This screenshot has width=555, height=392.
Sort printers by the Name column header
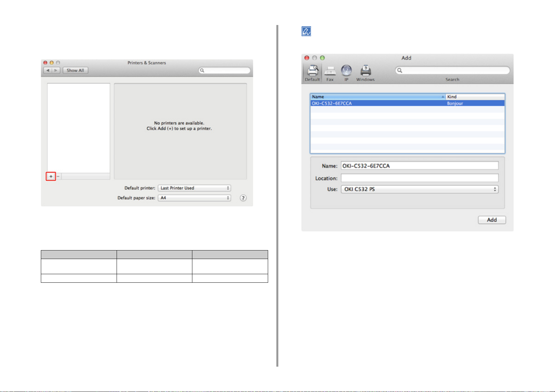pos(378,97)
